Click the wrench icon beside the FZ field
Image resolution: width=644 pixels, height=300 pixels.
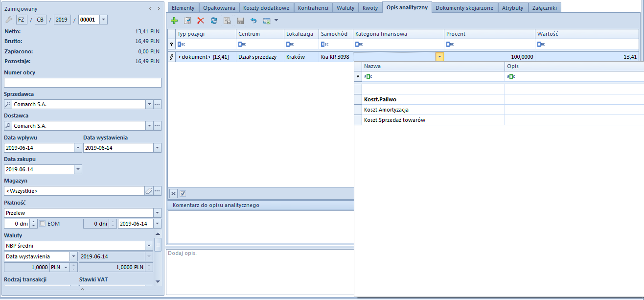pos(9,20)
